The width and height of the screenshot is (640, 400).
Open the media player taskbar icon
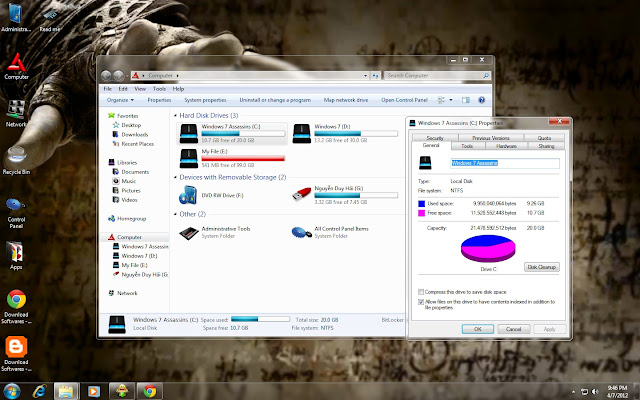click(x=93, y=391)
